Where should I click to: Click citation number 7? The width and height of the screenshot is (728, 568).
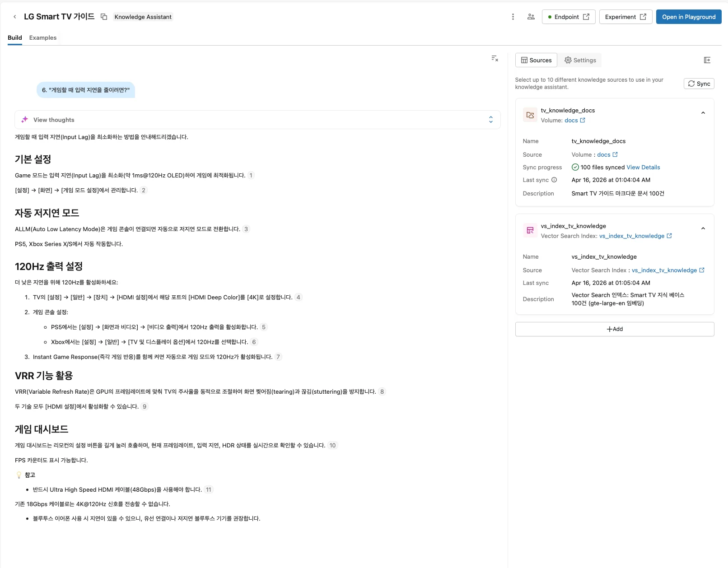278,357
